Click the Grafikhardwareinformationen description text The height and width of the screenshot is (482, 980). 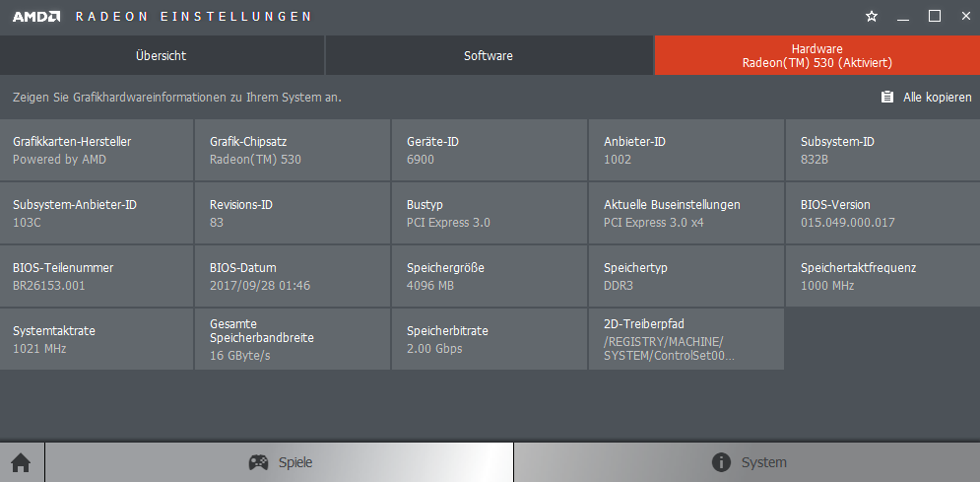point(177,98)
